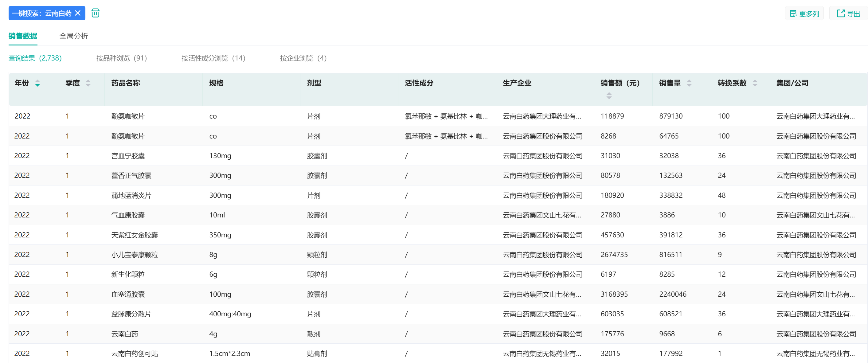Screen dimensions: 868x363
Task: Click the 血塞通胶囊 row's 生产企业 cell
Action: (x=542, y=294)
